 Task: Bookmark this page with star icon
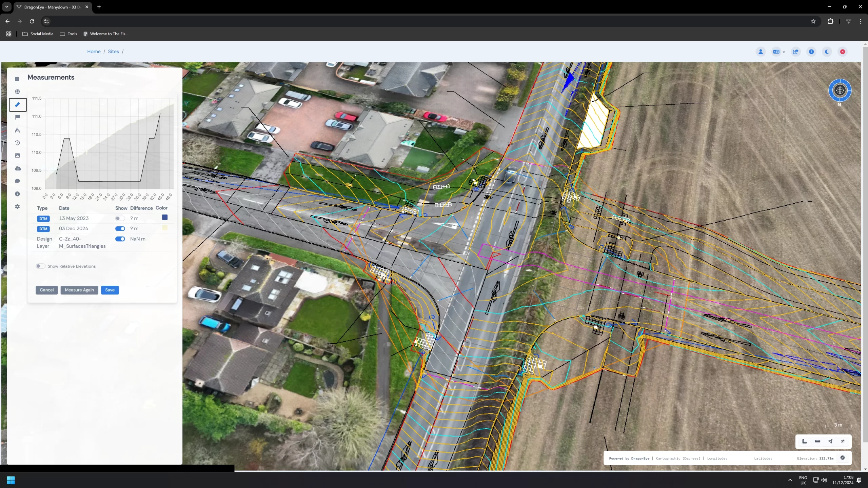(813, 21)
